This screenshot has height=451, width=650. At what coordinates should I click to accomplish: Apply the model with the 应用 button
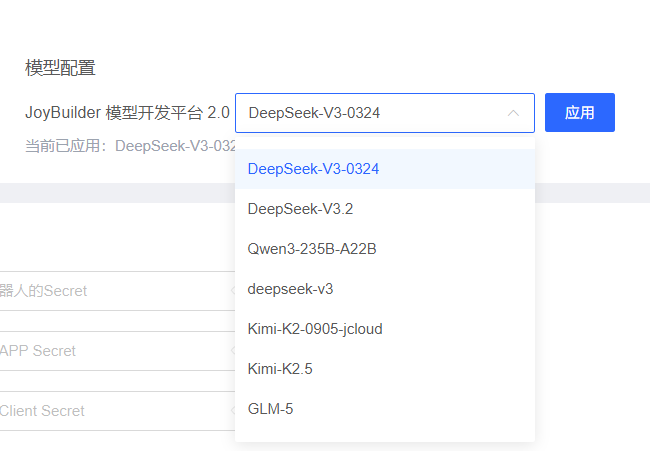pos(580,113)
